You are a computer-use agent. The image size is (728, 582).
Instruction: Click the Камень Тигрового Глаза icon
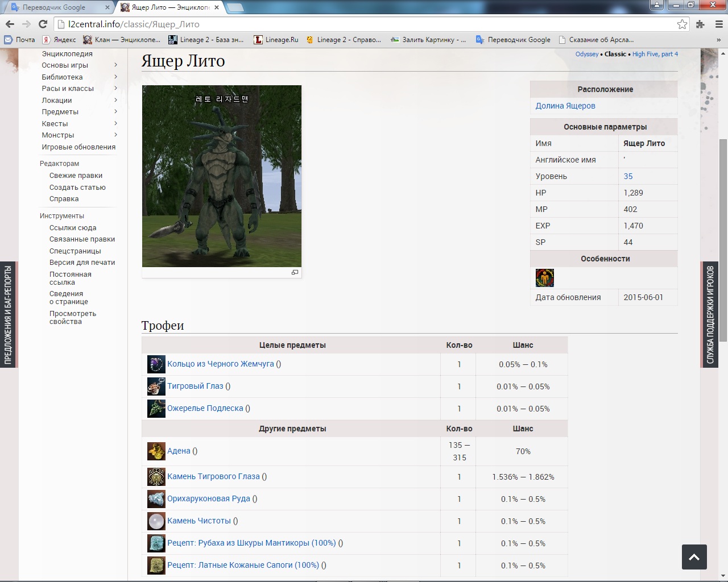click(x=156, y=477)
